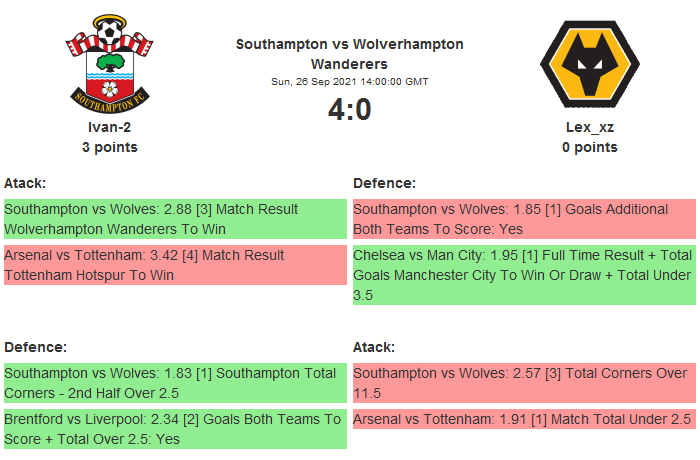Select Tottenham Hotspur To Win bet row
The width and height of the screenshot is (700, 460).
(x=175, y=265)
